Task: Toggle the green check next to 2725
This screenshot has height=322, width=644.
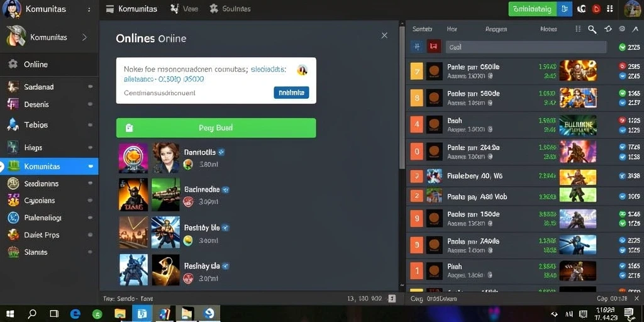Action: point(622,47)
